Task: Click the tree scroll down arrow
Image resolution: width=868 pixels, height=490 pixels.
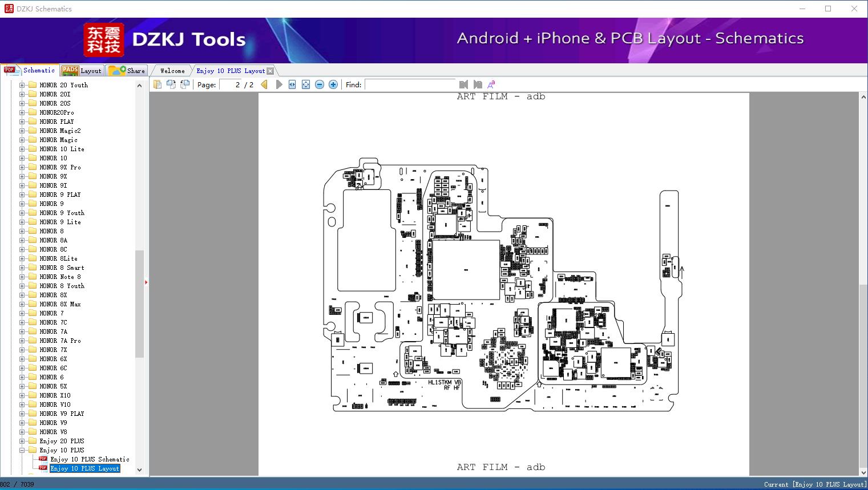Action: point(139,470)
